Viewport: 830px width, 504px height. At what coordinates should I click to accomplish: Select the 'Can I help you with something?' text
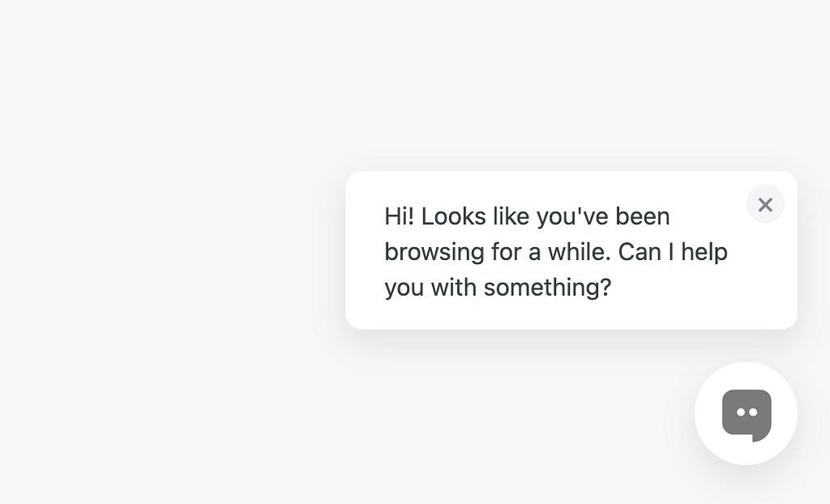(x=556, y=270)
